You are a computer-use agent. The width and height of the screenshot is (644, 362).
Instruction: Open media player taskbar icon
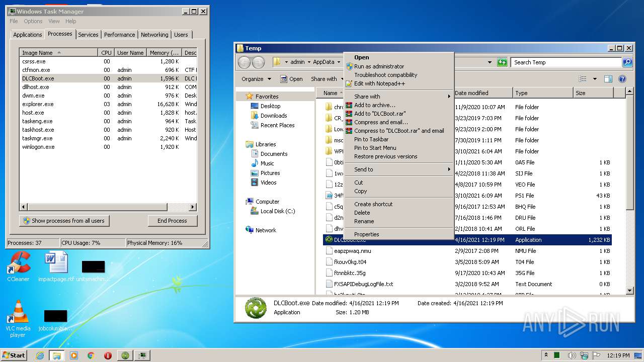[74, 355]
